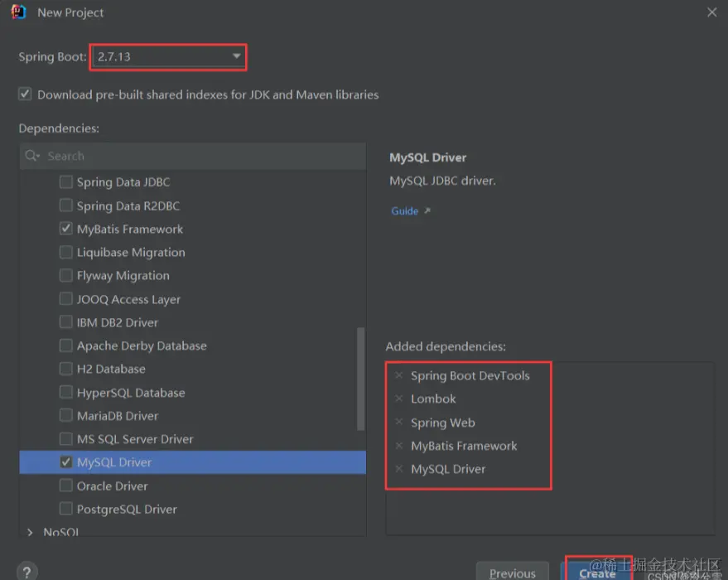Select Oracle Driver in the dependency list

tap(112, 486)
